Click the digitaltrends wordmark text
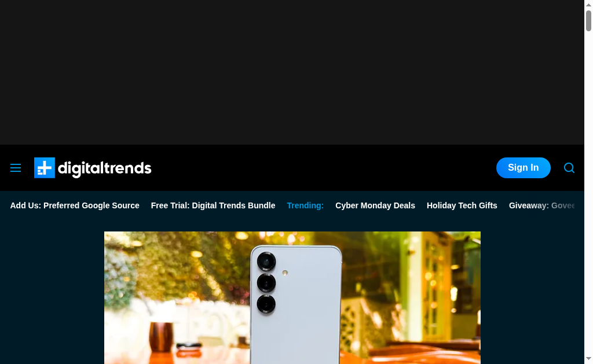 pyautogui.click(x=104, y=168)
